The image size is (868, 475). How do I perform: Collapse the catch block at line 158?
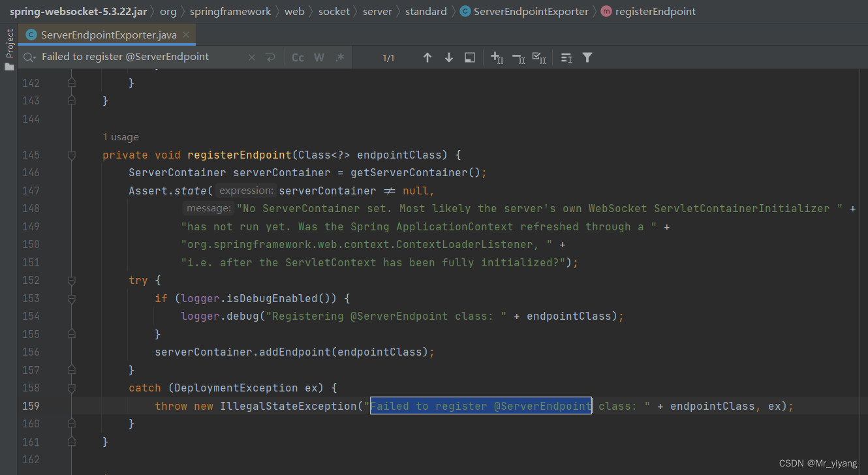pos(72,388)
